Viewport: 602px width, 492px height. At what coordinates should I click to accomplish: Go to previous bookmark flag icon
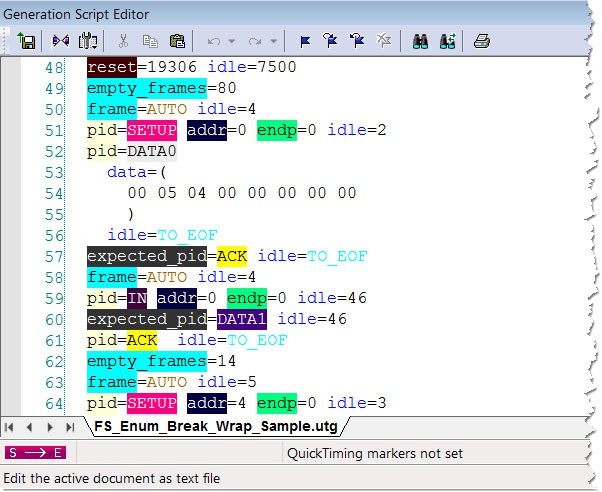coord(357,40)
